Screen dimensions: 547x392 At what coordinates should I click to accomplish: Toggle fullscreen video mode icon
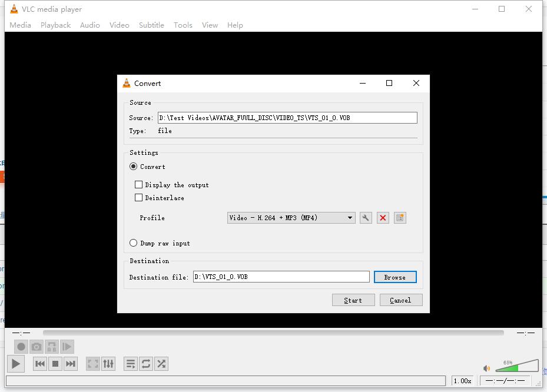point(93,364)
